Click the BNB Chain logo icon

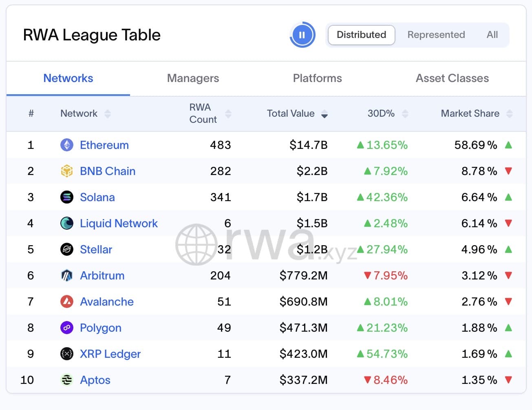pos(67,171)
